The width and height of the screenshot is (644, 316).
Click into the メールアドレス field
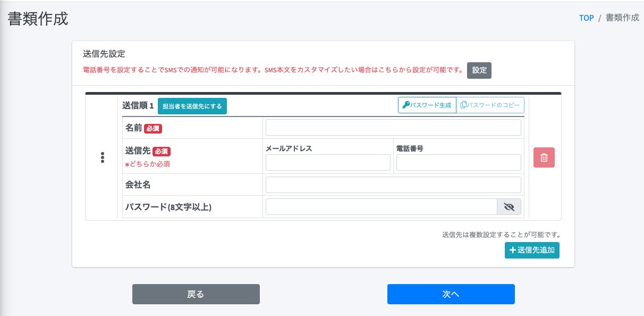(x=328, y=163)
